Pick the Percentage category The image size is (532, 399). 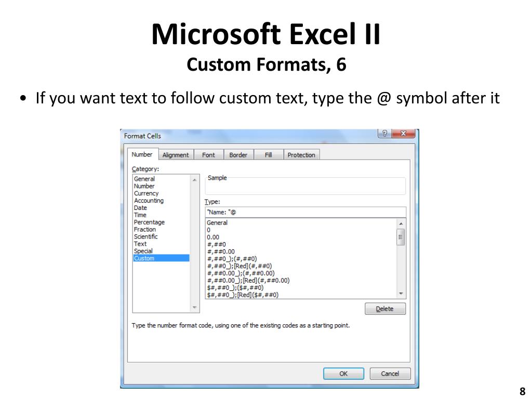coord(149,222)
